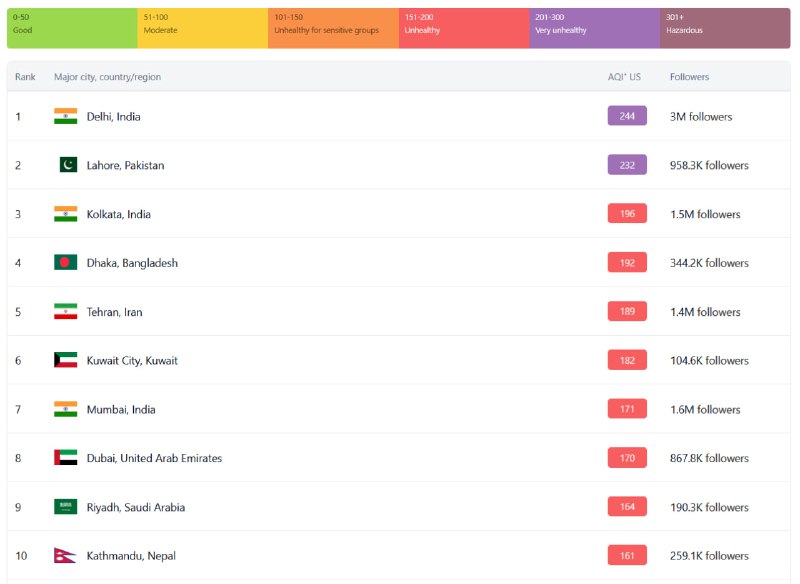Select the green Good 0-50 legend block

point(72,28)
